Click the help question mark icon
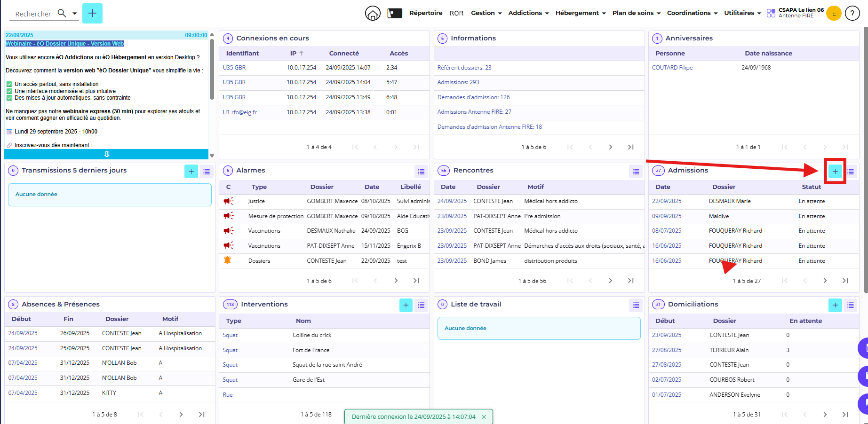 [852, 13]
